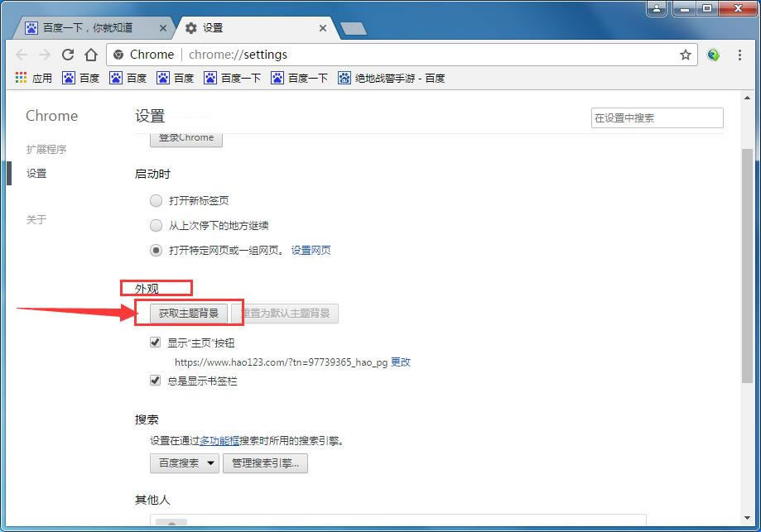Click the browser back arrow

(22, 55)
